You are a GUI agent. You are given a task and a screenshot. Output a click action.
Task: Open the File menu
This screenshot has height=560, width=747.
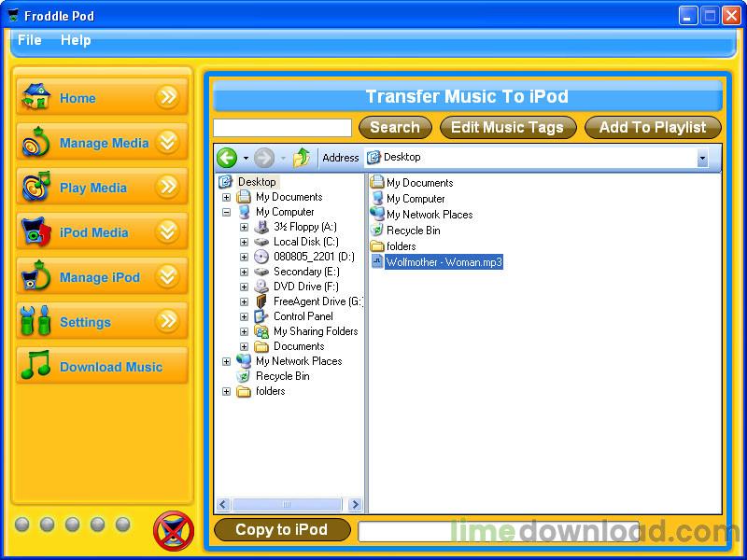(30, 40)
